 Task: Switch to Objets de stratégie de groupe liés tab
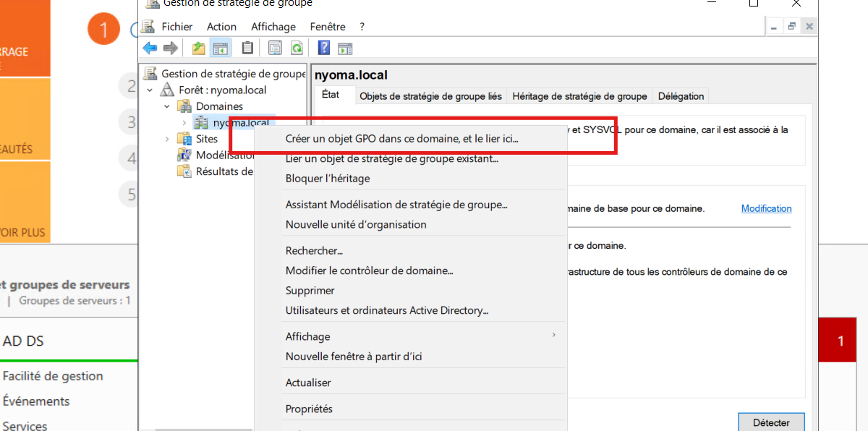click(x=430, y=96)
